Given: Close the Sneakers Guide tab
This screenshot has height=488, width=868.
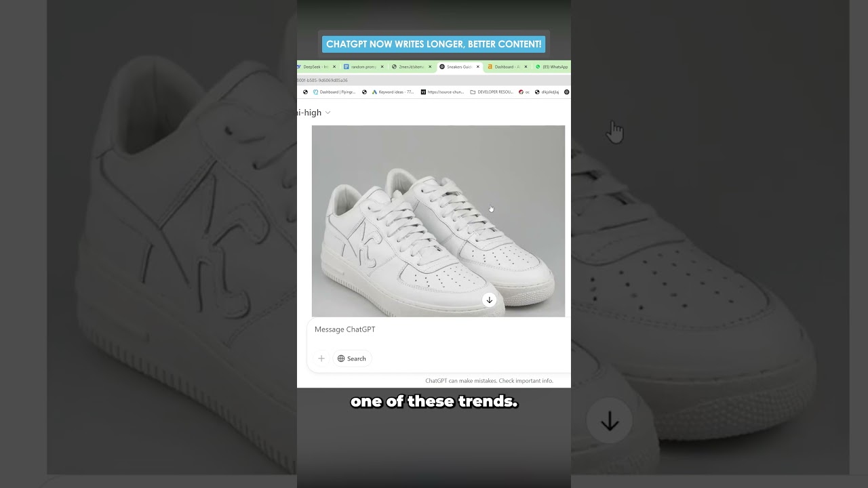Looking at the screenshot, I should tap(477, 67).
